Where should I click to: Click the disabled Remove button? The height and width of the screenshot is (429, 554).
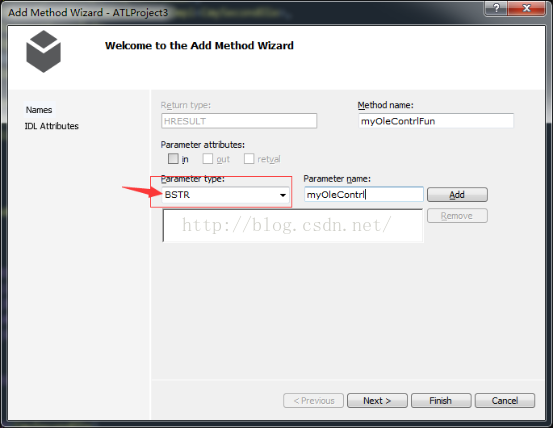[457, 216]
